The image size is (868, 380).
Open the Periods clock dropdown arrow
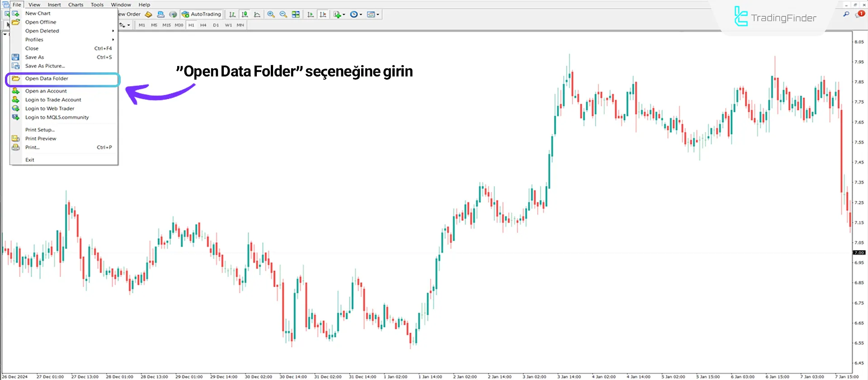coord(361,14)
